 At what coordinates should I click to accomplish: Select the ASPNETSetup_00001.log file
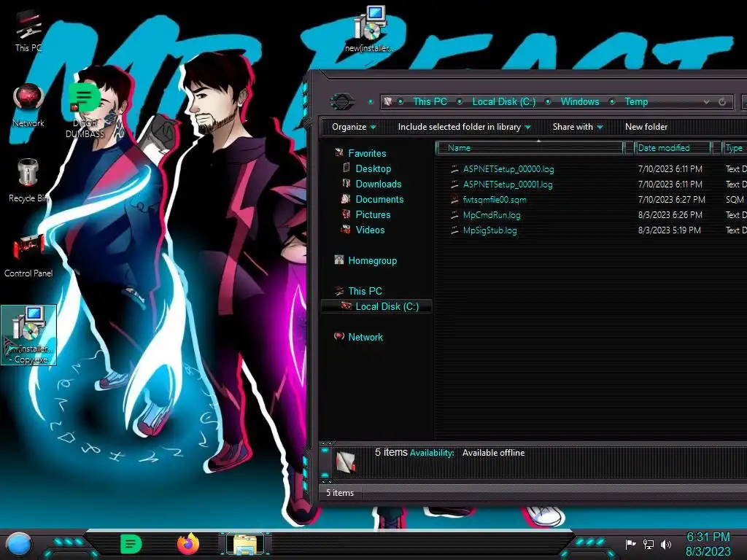(x=508, y=184)
